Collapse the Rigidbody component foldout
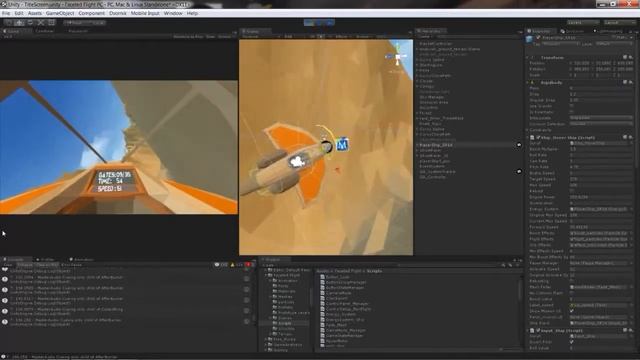 pos(528,82)
